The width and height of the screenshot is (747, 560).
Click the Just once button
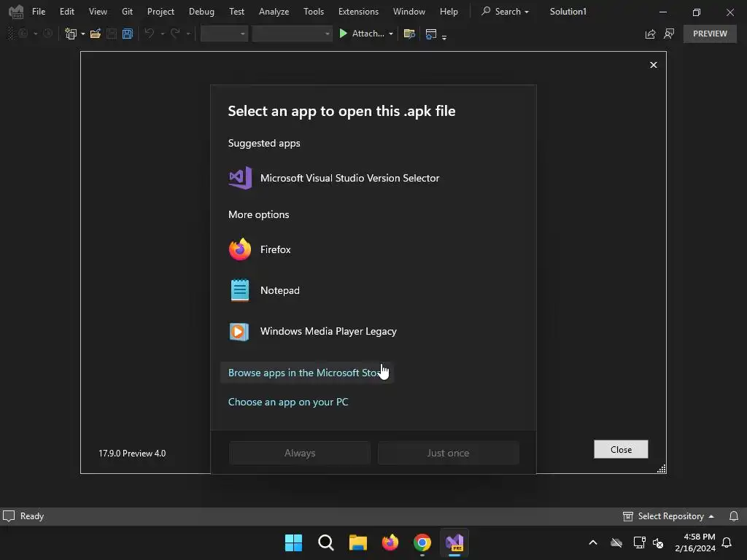[449, 453]
